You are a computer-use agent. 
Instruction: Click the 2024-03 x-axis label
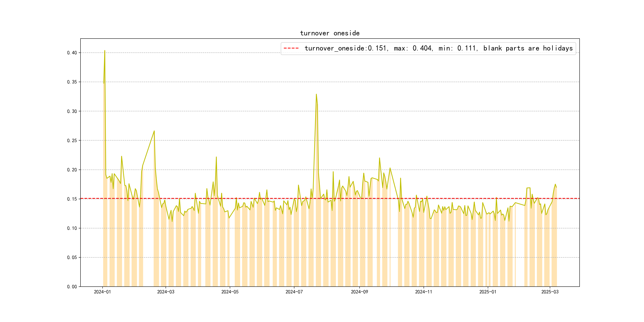pyautogui.click(x=166, y=292)
